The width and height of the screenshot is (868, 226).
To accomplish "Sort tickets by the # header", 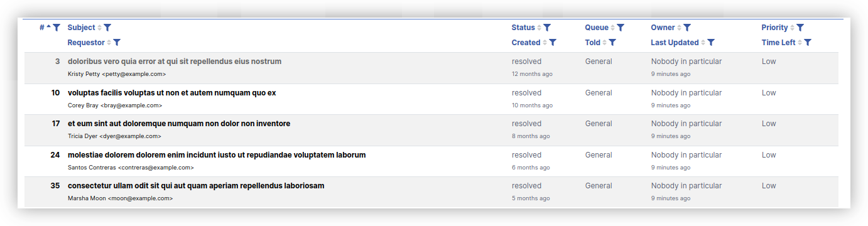I will (x=42, y=28).
